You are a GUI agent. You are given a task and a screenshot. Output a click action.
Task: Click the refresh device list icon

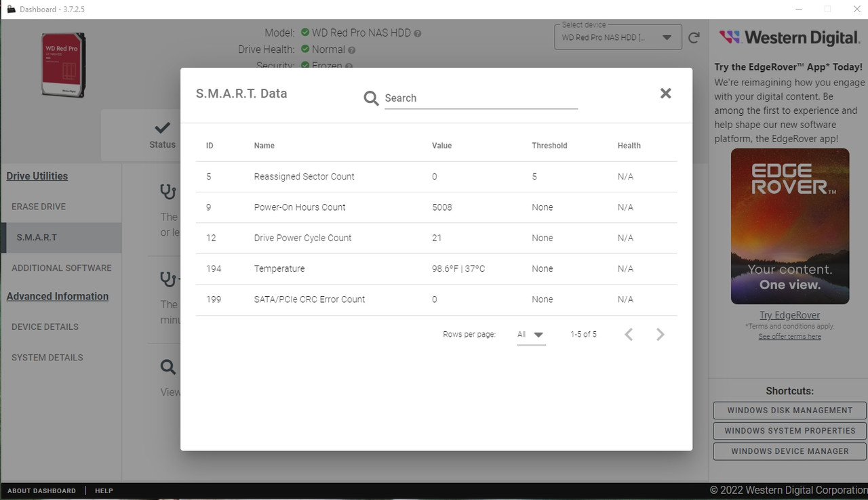pyautogui.click(x=694, y=38)
